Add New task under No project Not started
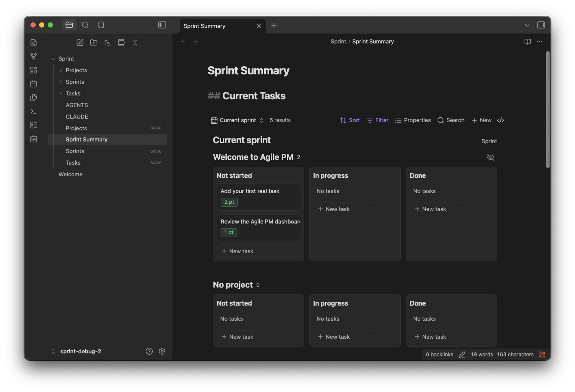The width and height of the screenshot is (575, 392). coord(258,337)
